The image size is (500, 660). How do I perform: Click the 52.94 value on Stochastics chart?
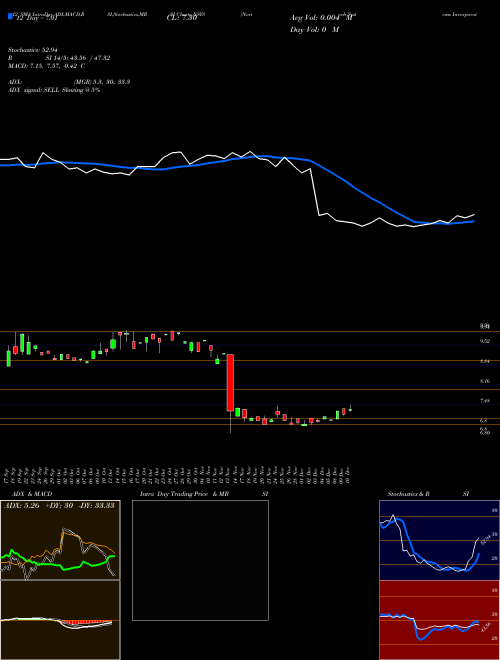pos(486,538)
